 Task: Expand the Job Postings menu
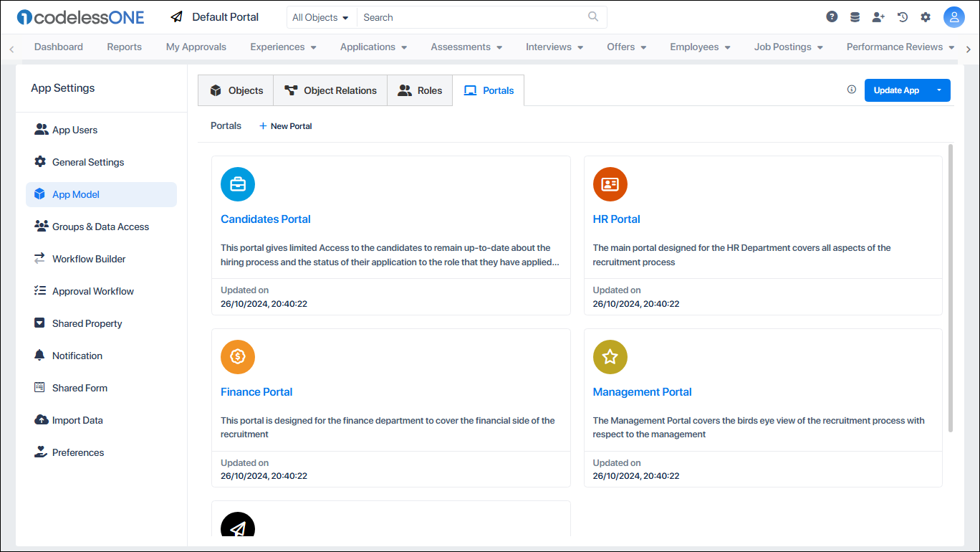click(788, 47)
